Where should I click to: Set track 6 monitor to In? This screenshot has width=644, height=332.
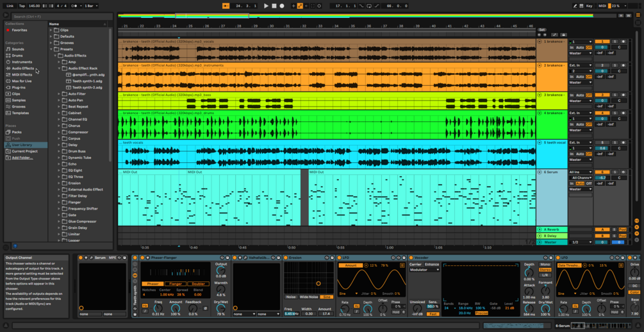572,184
